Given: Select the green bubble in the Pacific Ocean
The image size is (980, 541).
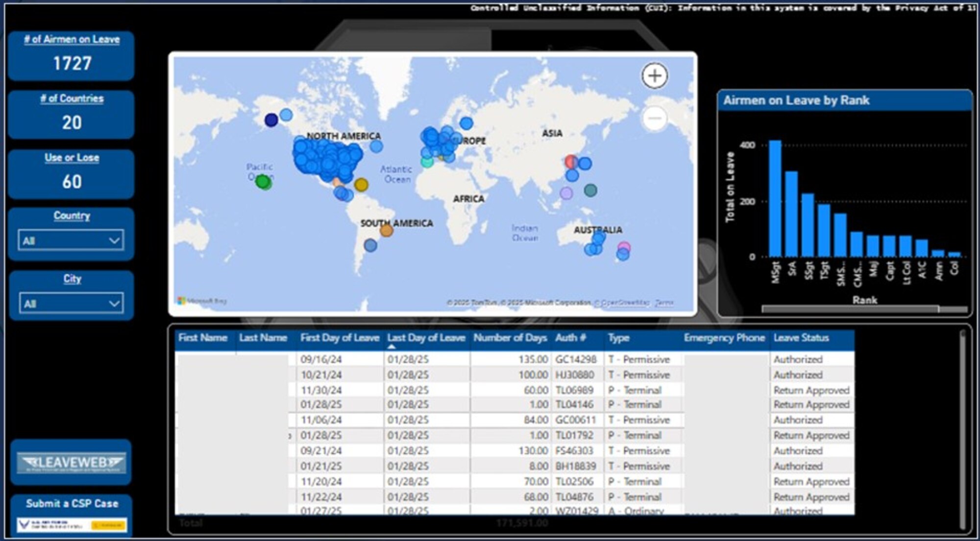Looking at the screenshot, I should tap(263, 182).
